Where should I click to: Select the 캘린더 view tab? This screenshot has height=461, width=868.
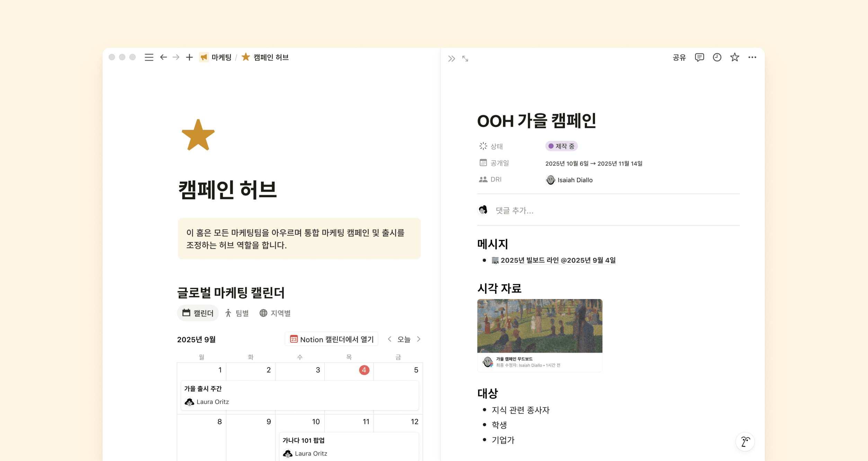198,313
